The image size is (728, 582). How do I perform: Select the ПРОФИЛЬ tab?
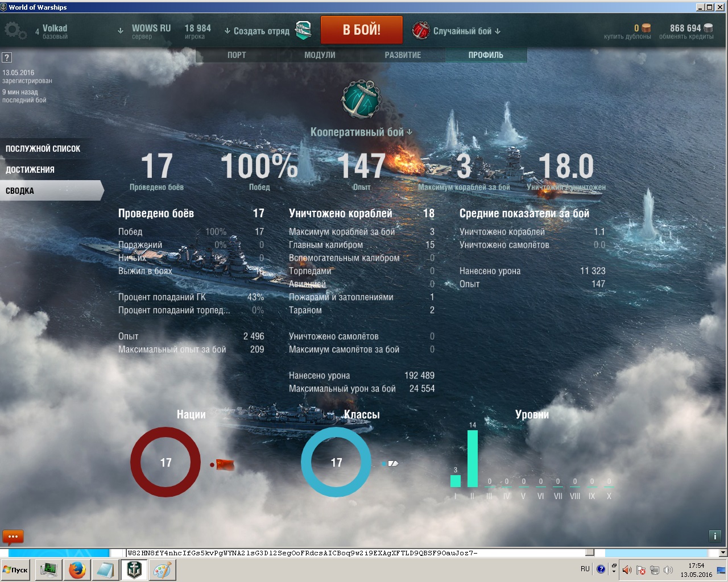pyautogui.click(x=486, y=55)
